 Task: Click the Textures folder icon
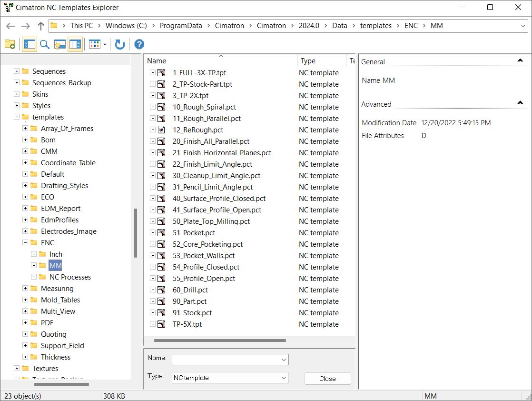coord(25,368)
